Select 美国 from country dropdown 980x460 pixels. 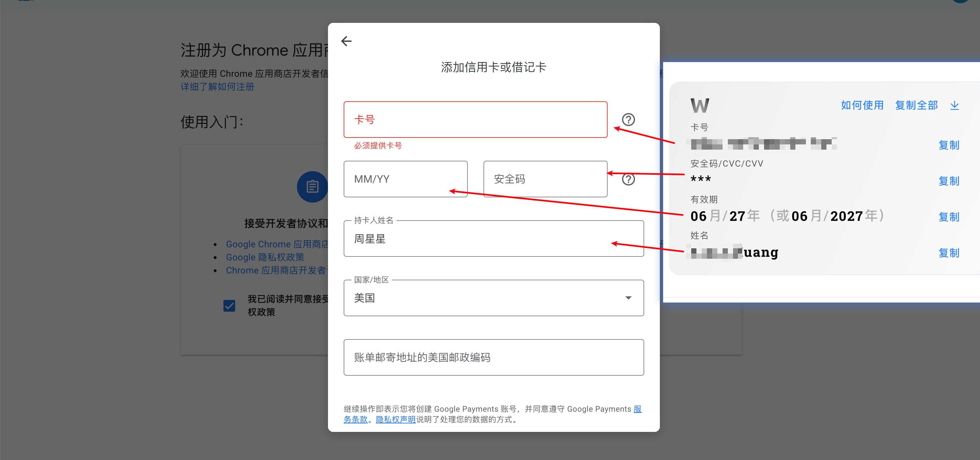click(x=494, y=299)
